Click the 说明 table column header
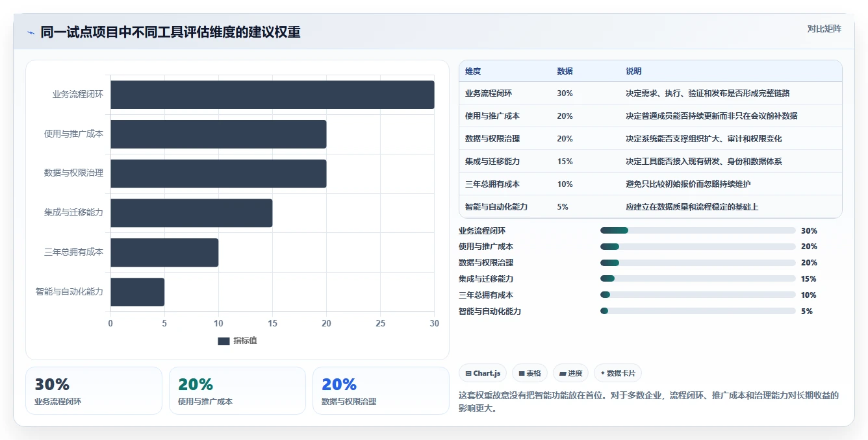 pos(633,71)
